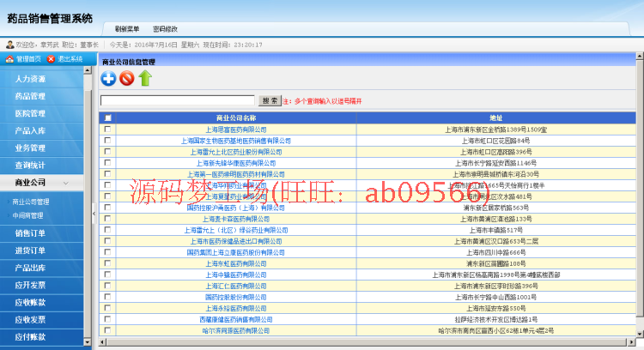Check the box for 上海思富医药有限公司
This screenshot has height=350, width=644.
click(107, 130)
